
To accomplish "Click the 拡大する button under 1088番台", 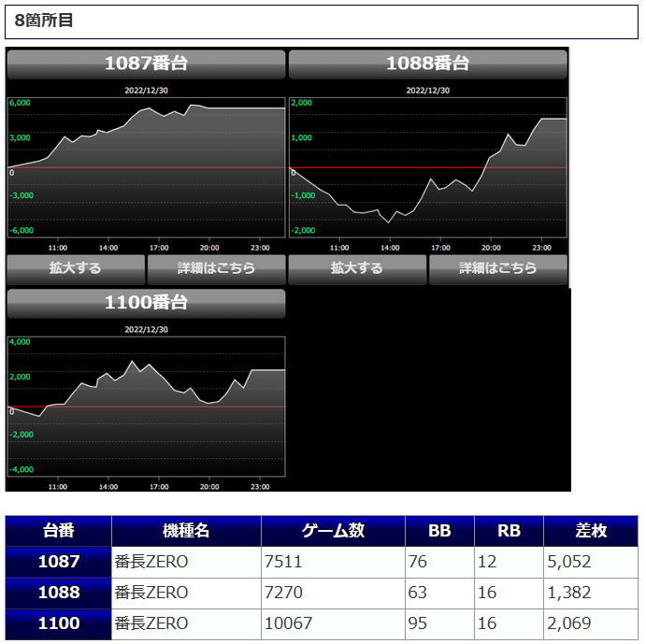I will 357,269.
